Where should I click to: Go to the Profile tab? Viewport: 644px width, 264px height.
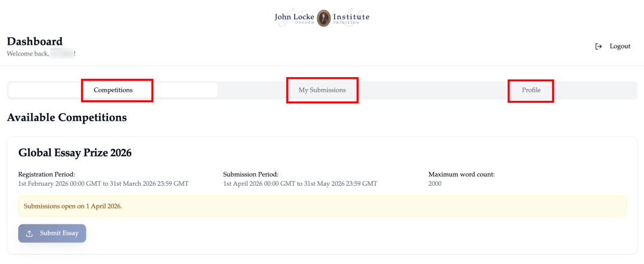(x=531, y=90)
